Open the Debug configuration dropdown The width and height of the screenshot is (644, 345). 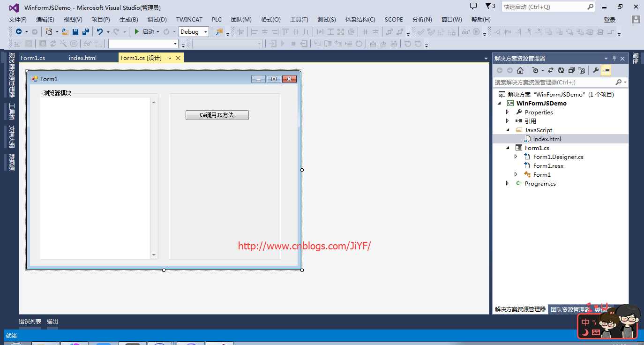pyautogui.click(x=206, y=32)
